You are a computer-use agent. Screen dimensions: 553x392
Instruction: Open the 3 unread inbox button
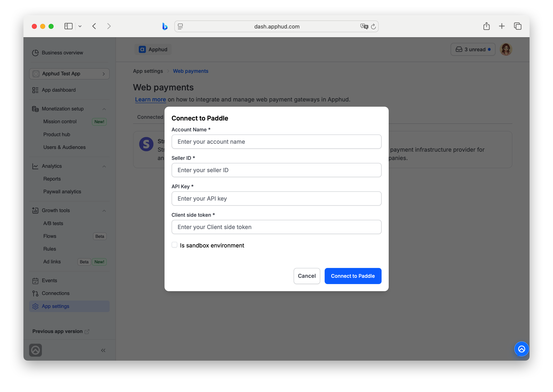[473, 49]
